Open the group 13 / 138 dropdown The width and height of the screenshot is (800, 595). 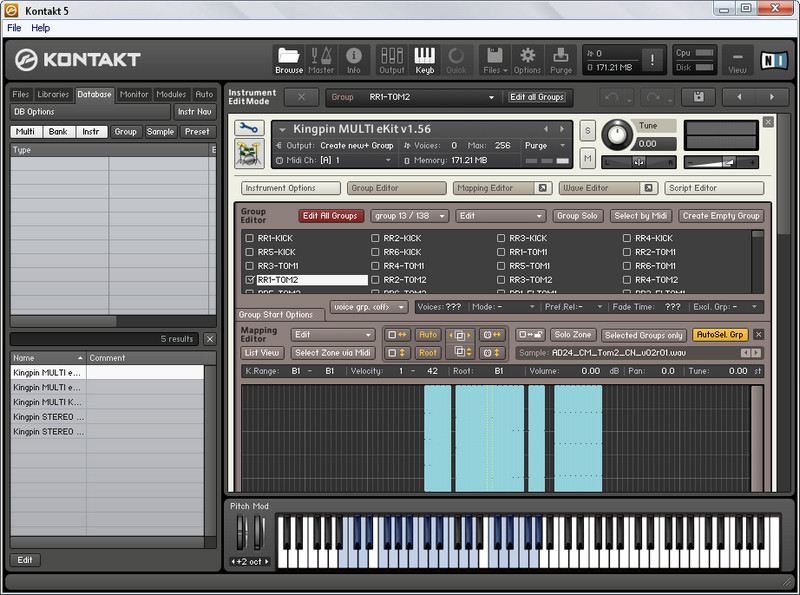tap(409, 215)
